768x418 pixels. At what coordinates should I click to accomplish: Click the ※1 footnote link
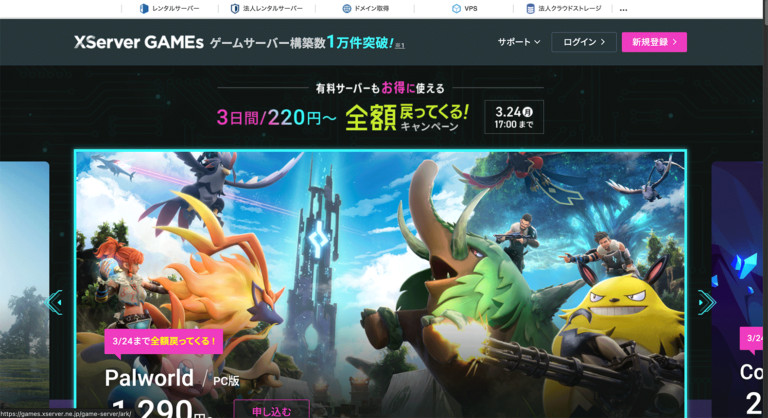(x=400, y=46)
